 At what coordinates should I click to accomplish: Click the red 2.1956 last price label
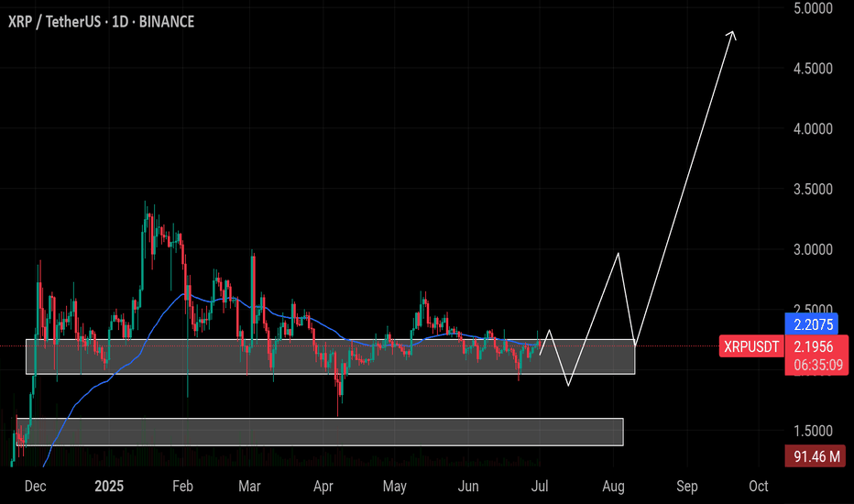click(x=814, y=346)
